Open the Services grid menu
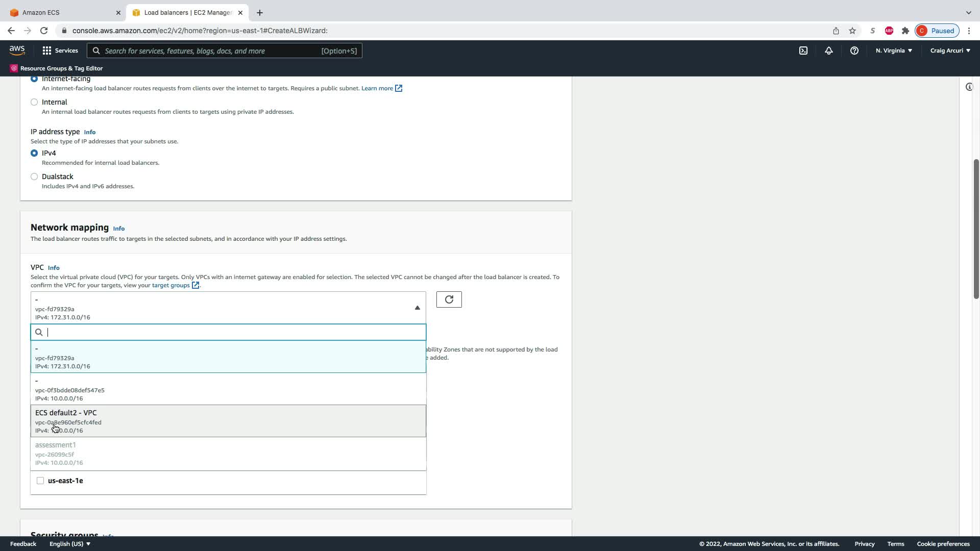 [60, 51]
